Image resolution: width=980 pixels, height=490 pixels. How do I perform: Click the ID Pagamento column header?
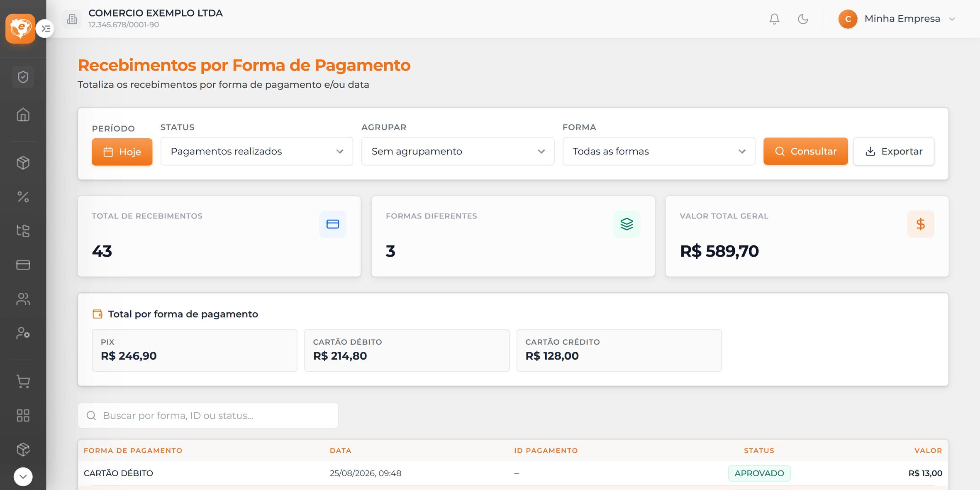tap(546, 451)
